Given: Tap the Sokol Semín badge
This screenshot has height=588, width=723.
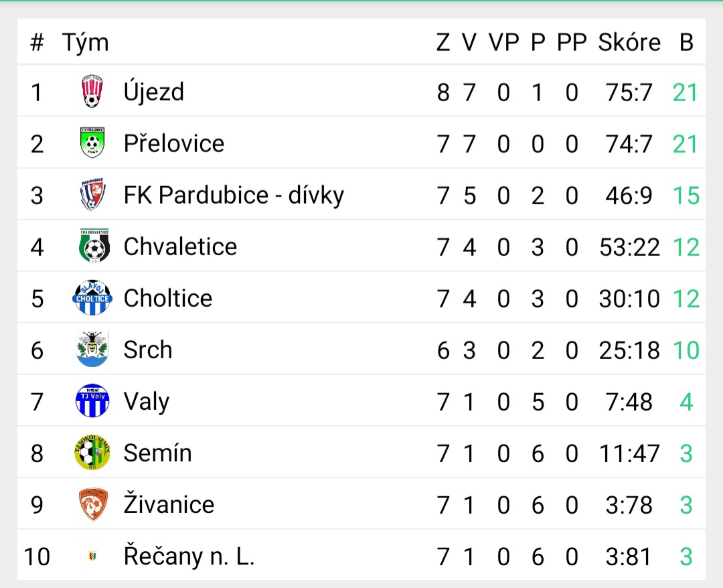Looking at the screenshot, I should 92,453.
